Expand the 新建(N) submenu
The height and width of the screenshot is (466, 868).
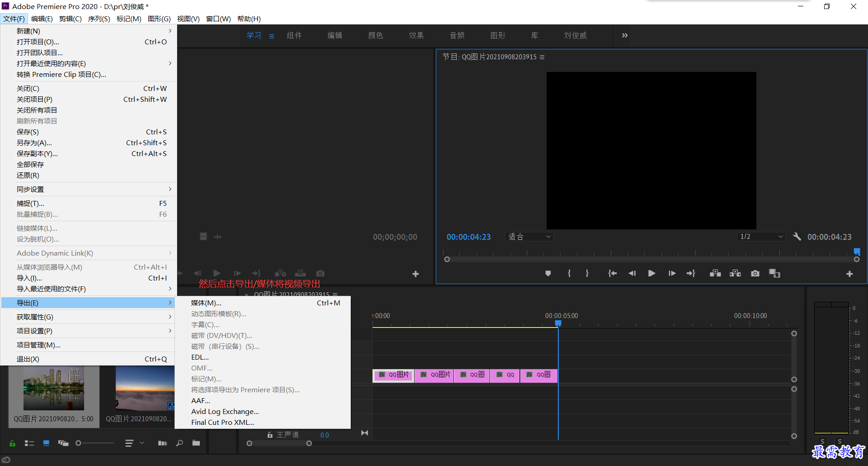click(88, 31)
